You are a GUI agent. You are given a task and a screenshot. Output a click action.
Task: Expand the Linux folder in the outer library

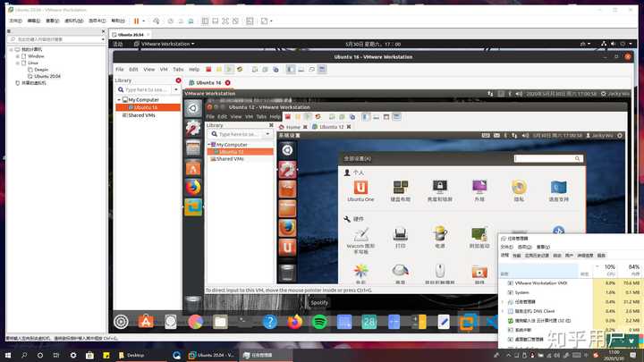[x=18, y=63]
